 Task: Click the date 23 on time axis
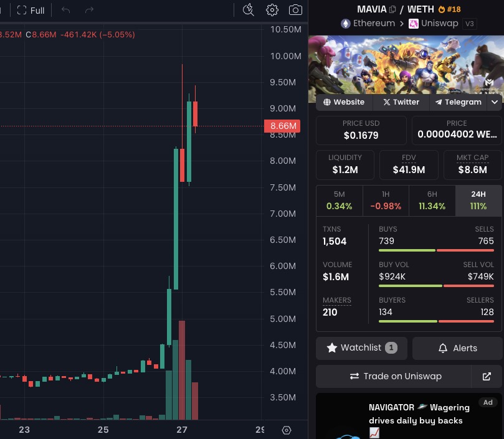click(x=24, y=430)
